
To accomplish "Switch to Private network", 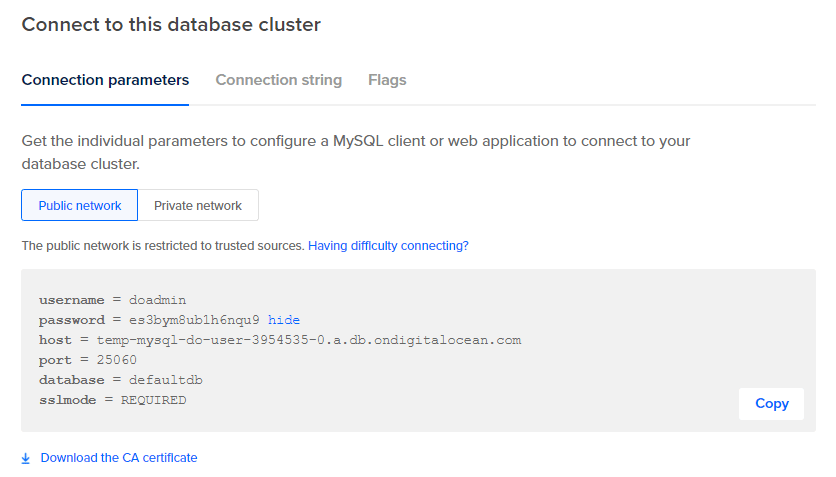I will tap(198, 205).
